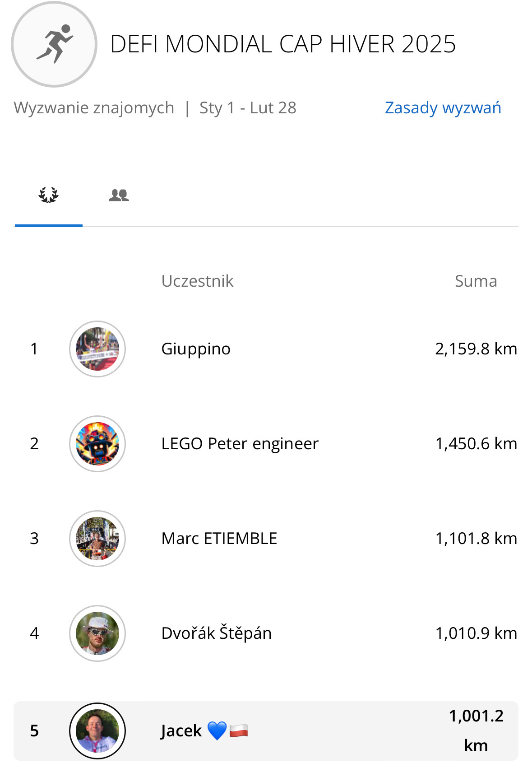Screen dimensions: 532x777
Task: Open Dvořák Štěpán's profile photo
Action: click(x=97, y=633)
